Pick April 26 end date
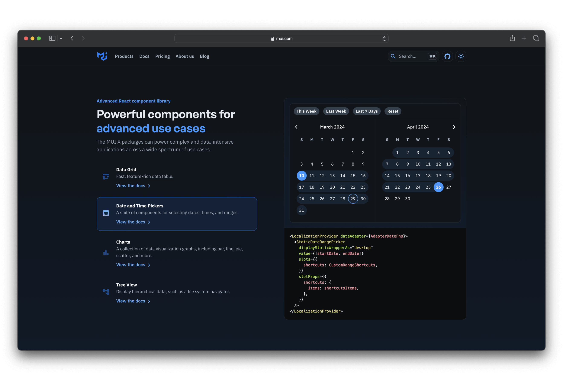563x392 pixels. [x=438, y=187]
